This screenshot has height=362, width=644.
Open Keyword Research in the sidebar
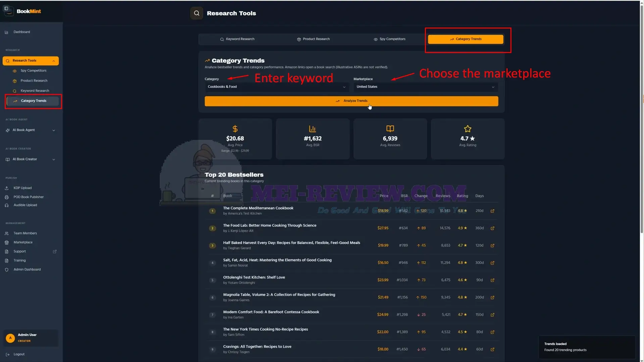coord(35,91)
